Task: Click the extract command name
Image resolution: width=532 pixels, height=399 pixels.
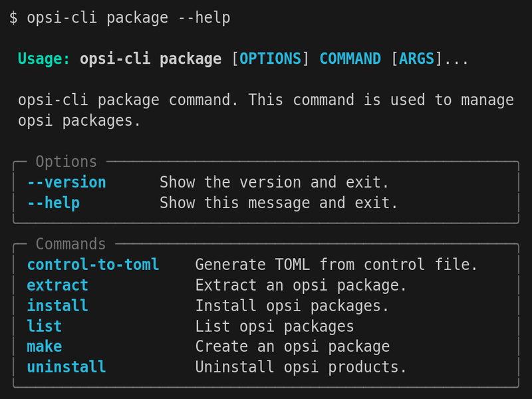Action: click(x=57, y=285)
